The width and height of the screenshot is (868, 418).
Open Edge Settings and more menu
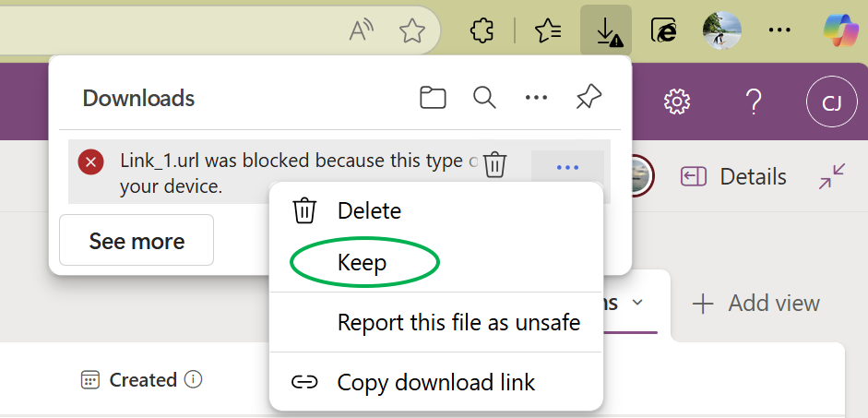[x=779, y=30]
